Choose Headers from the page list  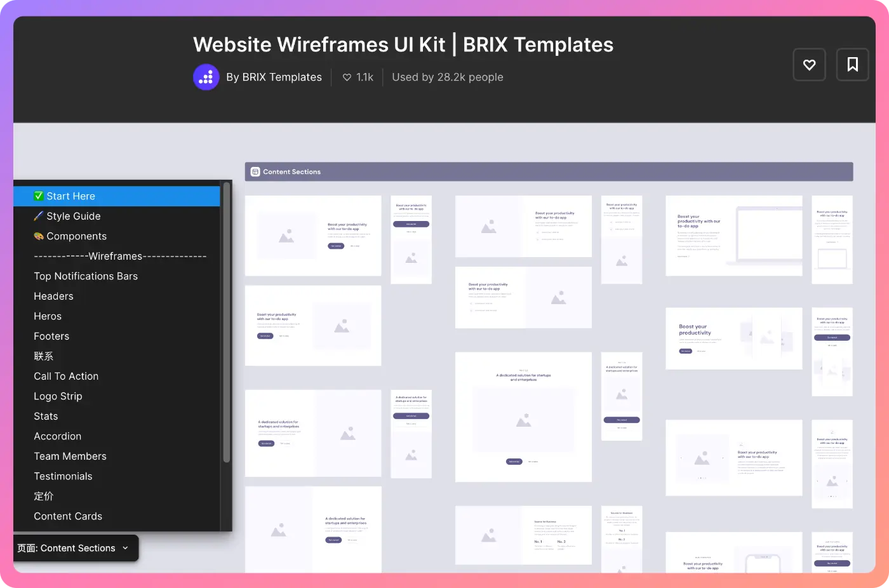[x=53, y=297]
